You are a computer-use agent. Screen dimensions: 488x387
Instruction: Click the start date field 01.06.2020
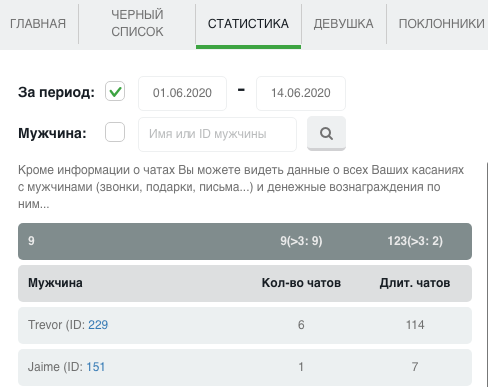pyautogui.click(x=182, y=93)
